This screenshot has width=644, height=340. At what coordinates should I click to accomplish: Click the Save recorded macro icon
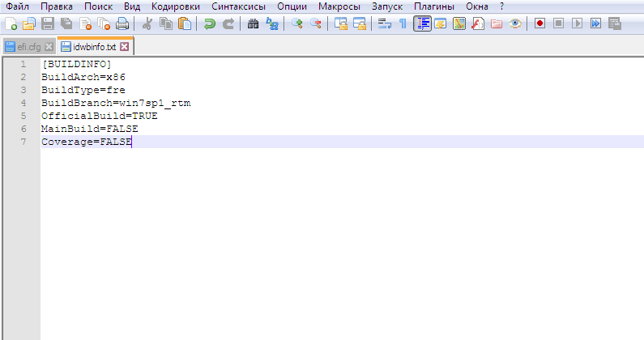614,23
